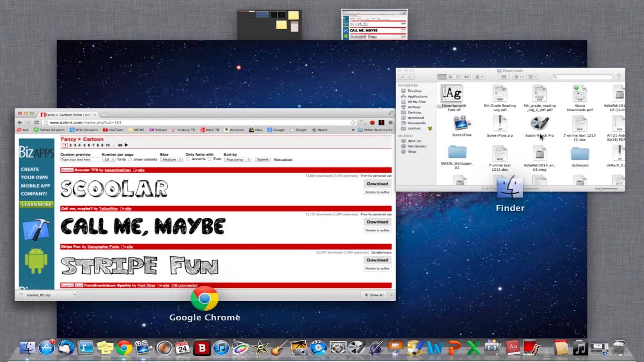Click the large Finder Mission Control icon

510,188
